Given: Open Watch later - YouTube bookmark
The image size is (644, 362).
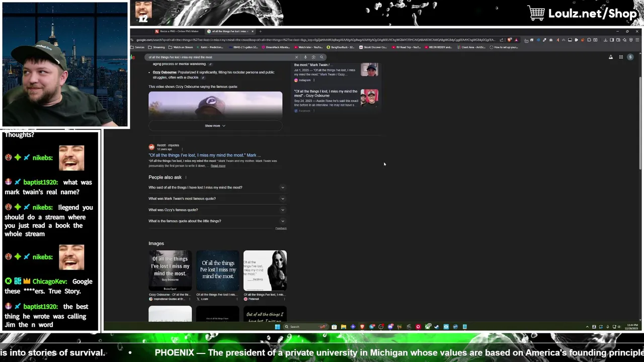Looking at the screenshot, I should click(308, 47).
